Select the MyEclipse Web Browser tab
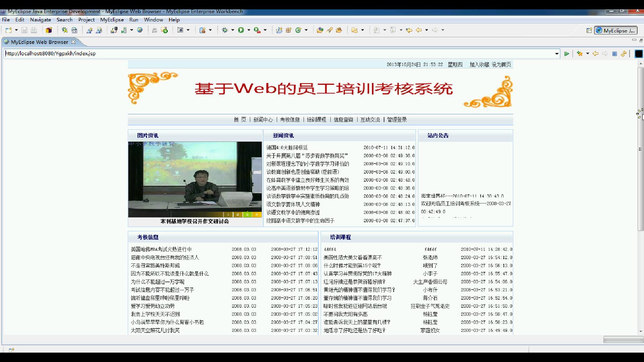The height and width of the screenshot is (362, 644). tap(39, 42)
